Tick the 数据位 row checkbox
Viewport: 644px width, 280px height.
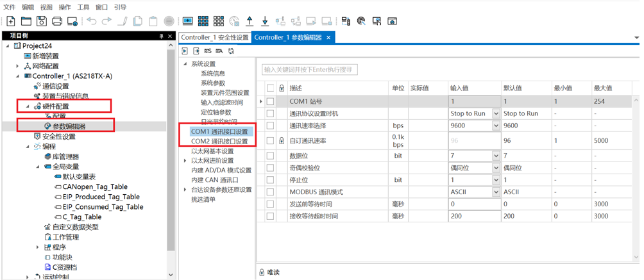click(x=270, y=156)
